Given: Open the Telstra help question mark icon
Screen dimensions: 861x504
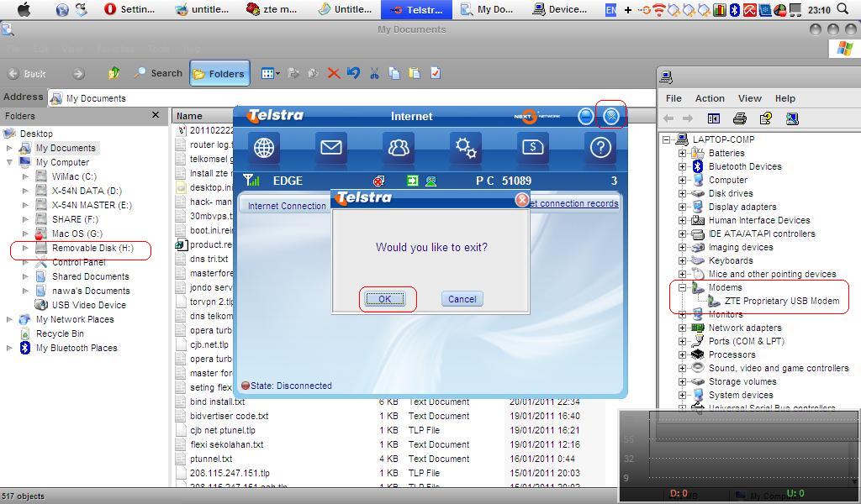Looking at the screenshot, I should [600, 148].
